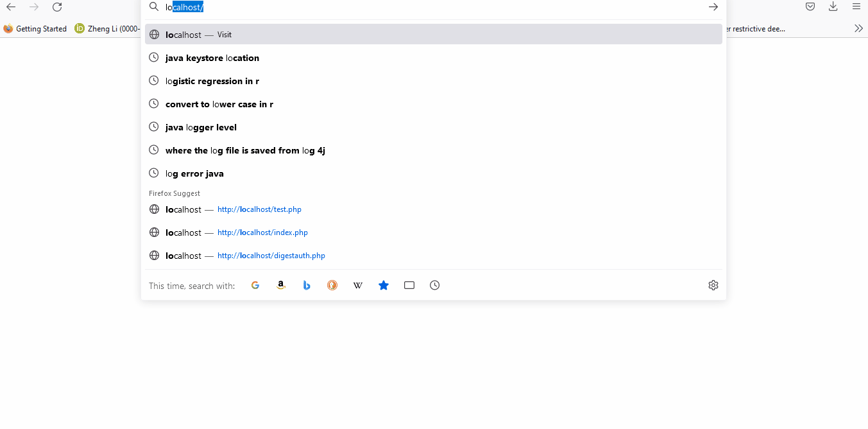Open search settings gear
This screenshot has width=868, height=429.
click(713, 285)
